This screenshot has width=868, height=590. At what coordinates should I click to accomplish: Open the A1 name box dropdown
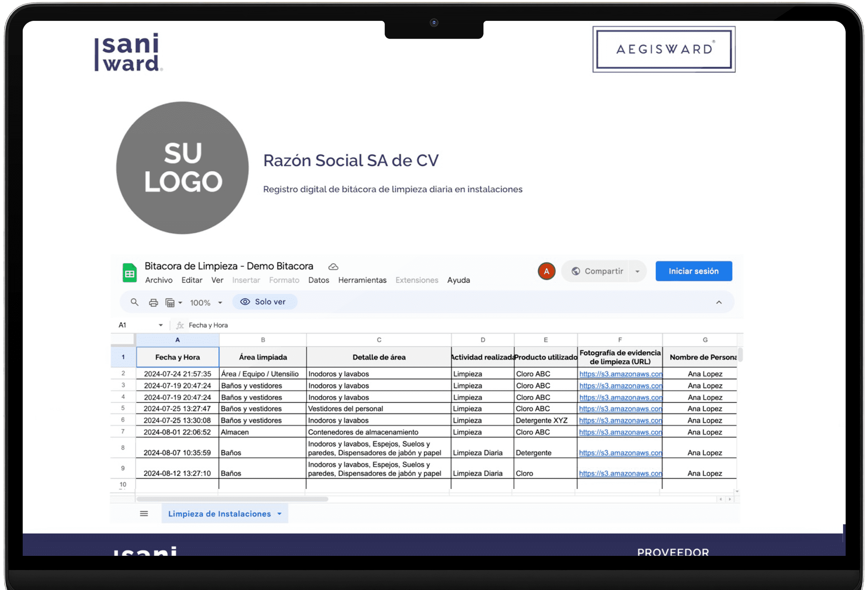pyautogui.click(x=160, y=326)
